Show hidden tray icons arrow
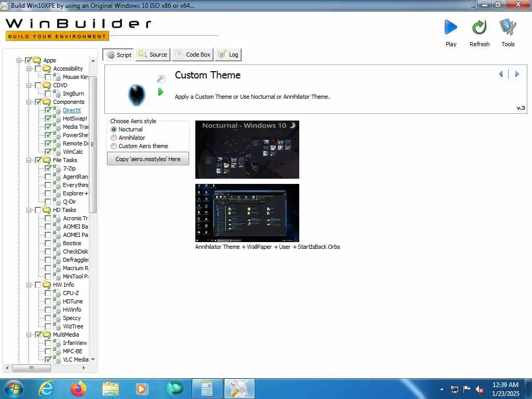The width and height of the screenshot is (532, 399). pyautogui.click(x=442, y=389)
